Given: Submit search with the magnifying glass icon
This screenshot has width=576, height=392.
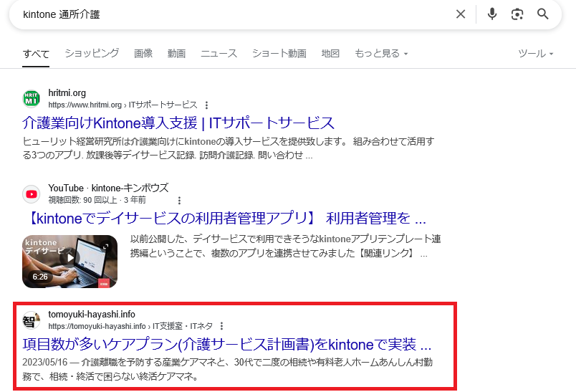Looking at the screenshot, I should pyautogui.click(x=542, y=14).
